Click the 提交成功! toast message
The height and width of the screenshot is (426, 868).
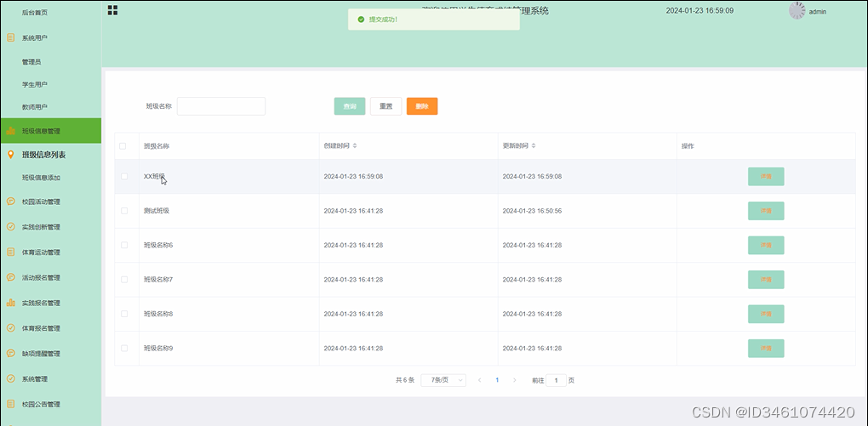point(434,20)
